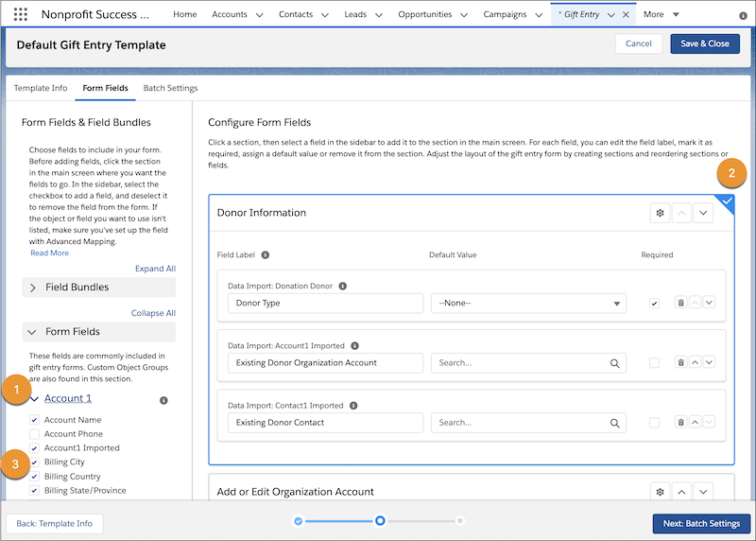
Task: Click the Cancel button
Action: tap(639, 44)
